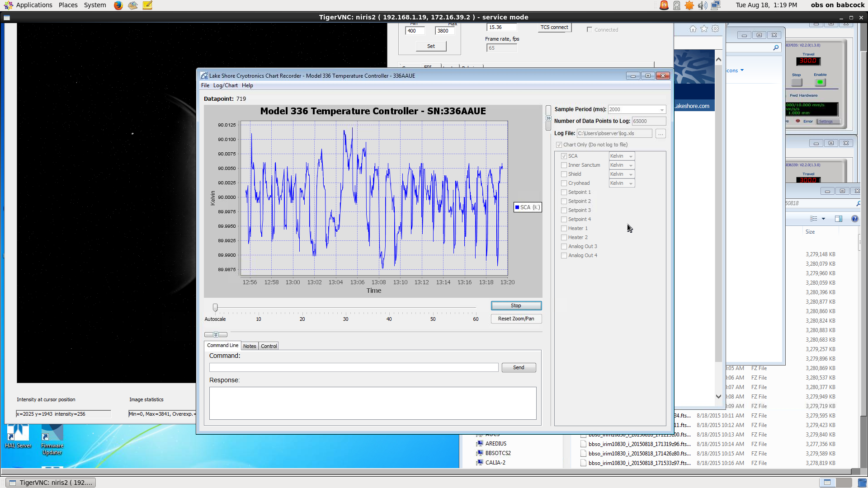Screen dimensions: 868x488
Task: Open the volume control in system tray
Action: 702,5
